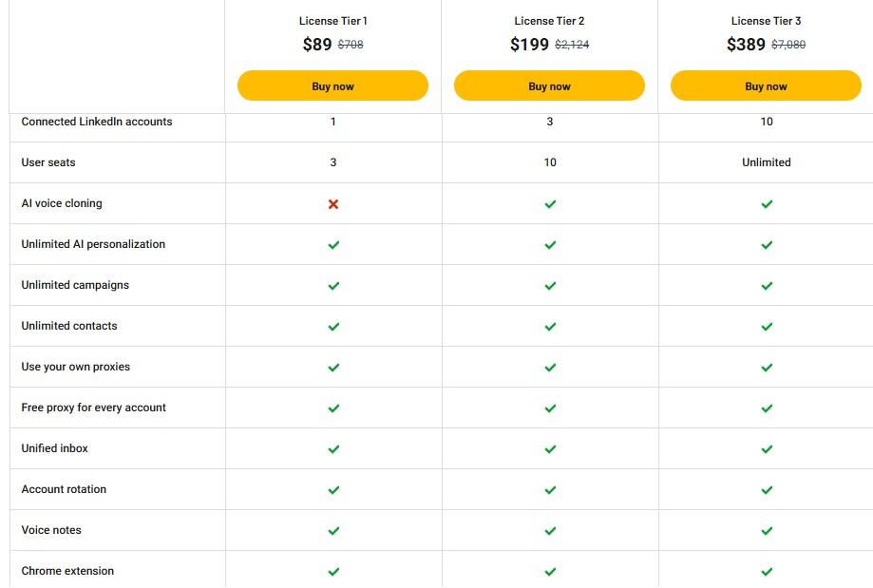Click the Unlimited contacts checkmark under Tier 2
The image size is (873, 588).
tap(549, 326)
